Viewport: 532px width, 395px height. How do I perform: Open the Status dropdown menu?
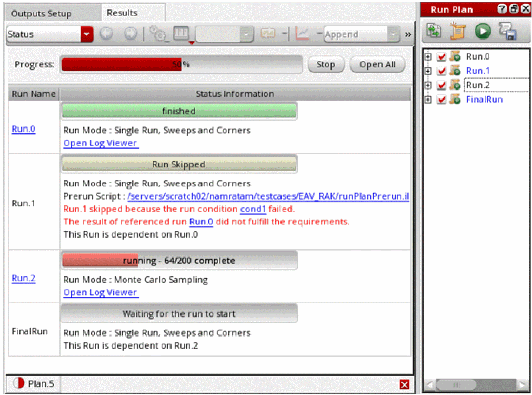point(86,34)
